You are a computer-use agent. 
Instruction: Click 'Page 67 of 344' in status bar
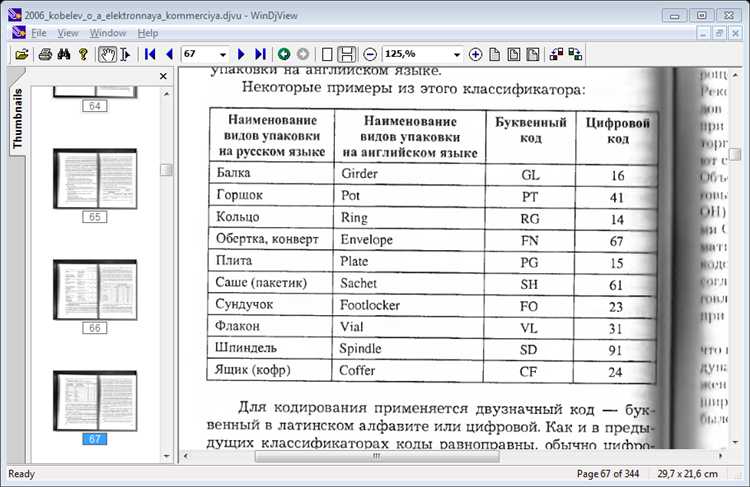[x=607, y=474]
